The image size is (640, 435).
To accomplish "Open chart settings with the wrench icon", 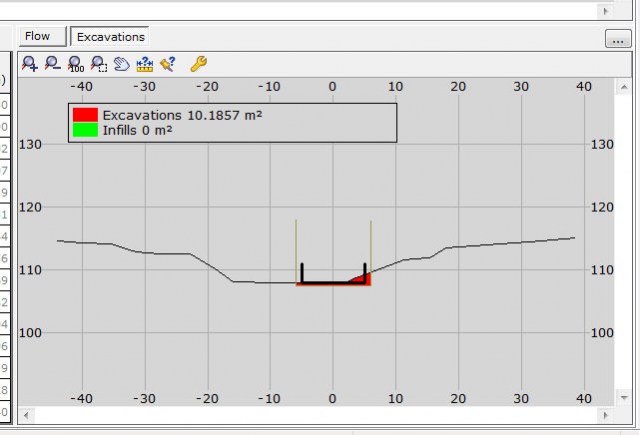I will click(x=198, y=63).
